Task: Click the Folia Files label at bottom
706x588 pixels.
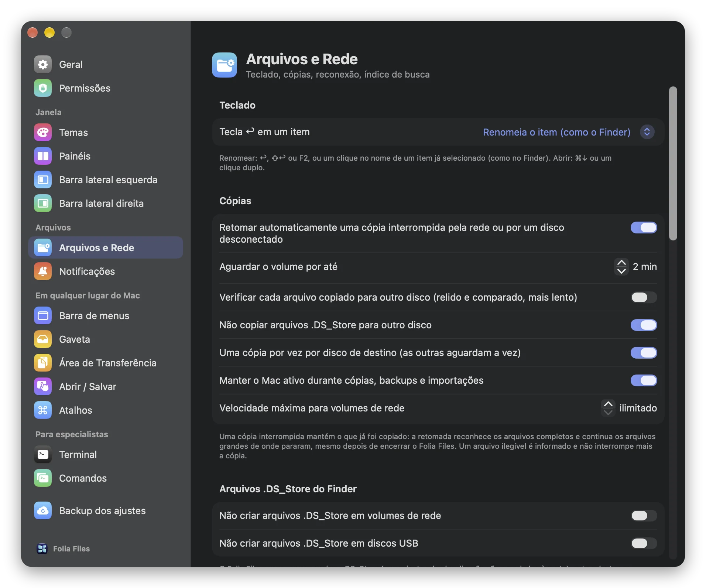Action: coord(71,549)
